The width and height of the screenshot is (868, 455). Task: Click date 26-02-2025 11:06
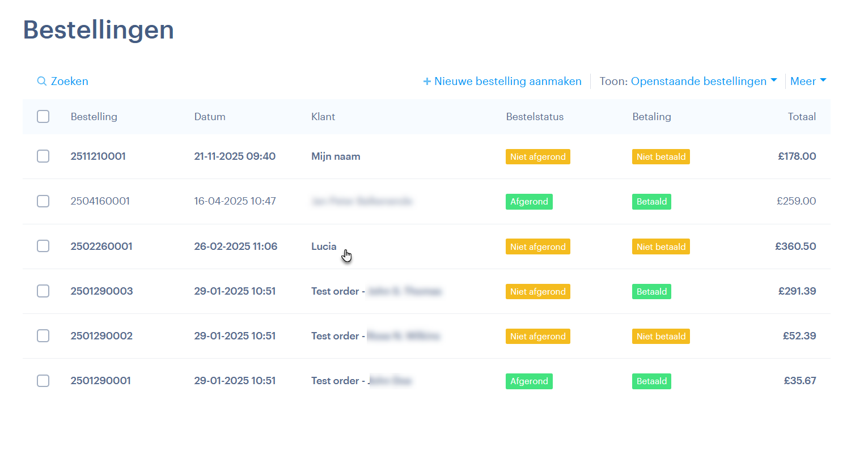tap(236, 246)
